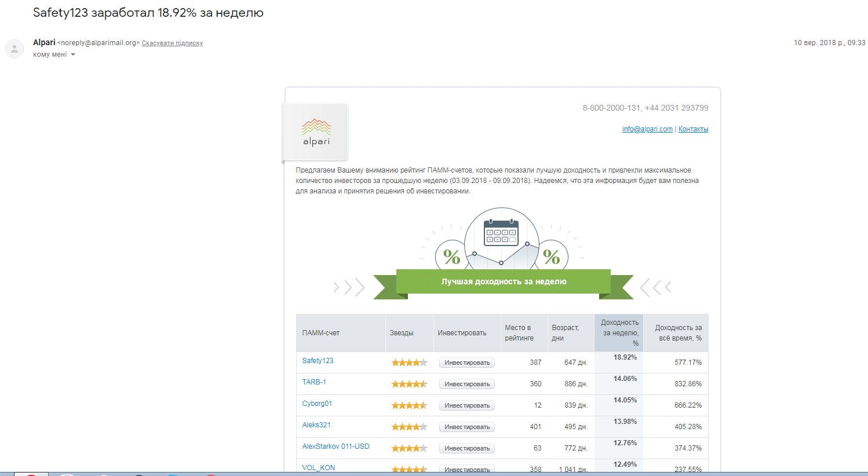
Task: Click Инвестировать button for Safety123
Action: [467, 363]
